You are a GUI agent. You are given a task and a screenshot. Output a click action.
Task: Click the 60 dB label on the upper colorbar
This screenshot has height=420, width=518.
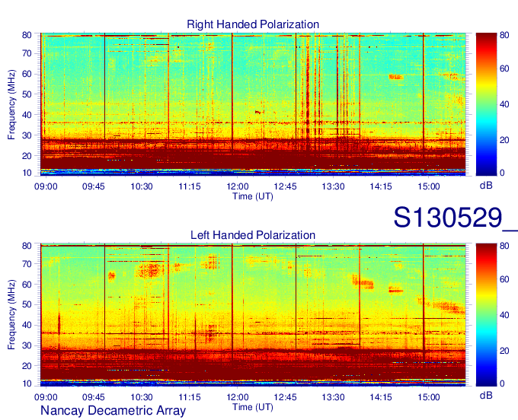pyautogui.click(x=504, y=68)
